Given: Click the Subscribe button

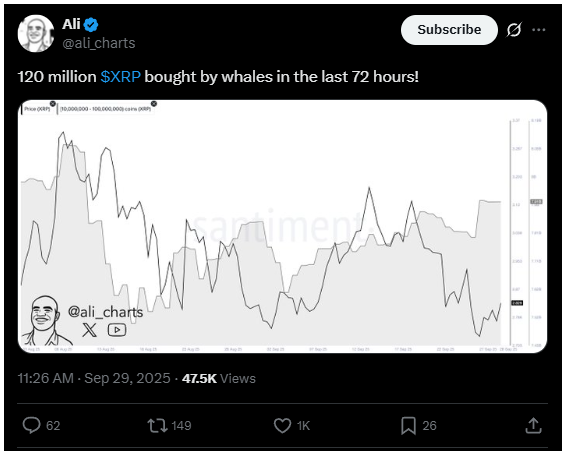Looking at the screenshot, I should click(449, 30).
